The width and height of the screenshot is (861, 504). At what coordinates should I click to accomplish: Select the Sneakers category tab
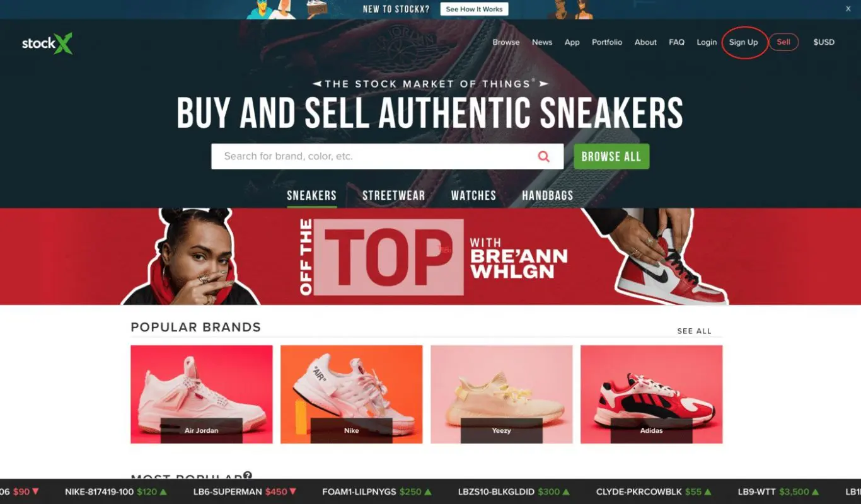coord(311,195)
